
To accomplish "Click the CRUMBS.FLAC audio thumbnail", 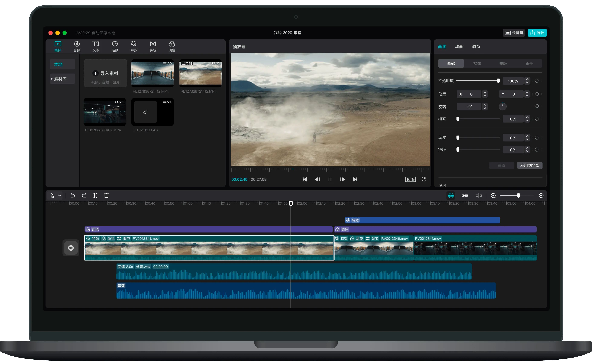I will pos(152,112).
